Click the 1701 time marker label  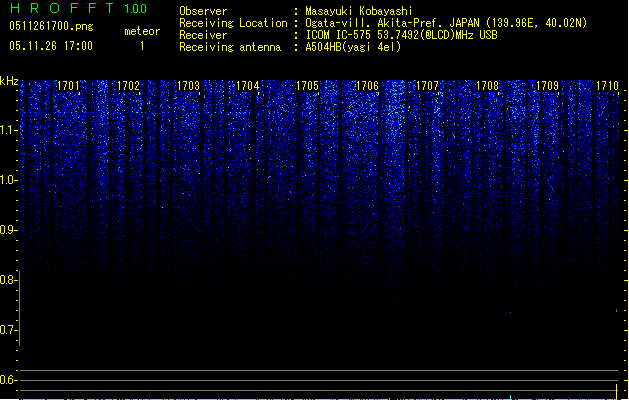click(x=69, y=86)
